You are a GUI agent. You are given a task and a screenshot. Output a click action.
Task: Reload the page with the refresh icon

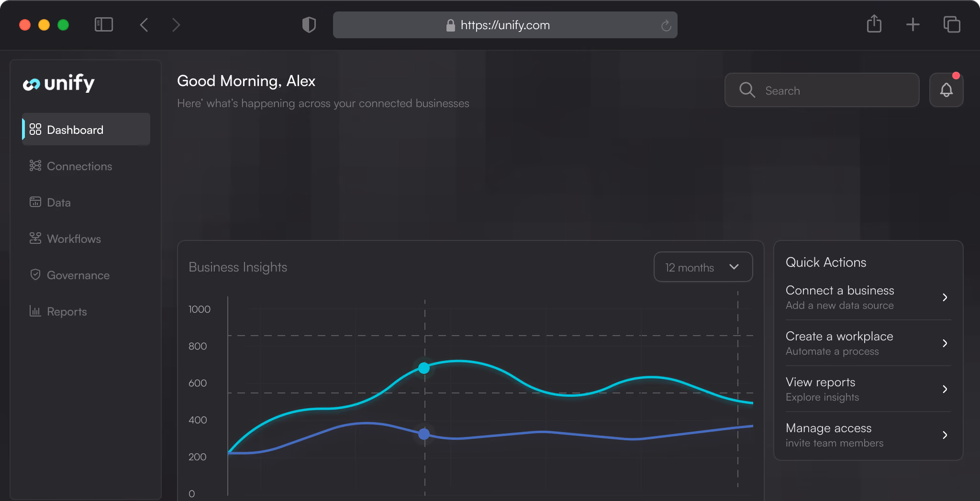coord(666,25)
